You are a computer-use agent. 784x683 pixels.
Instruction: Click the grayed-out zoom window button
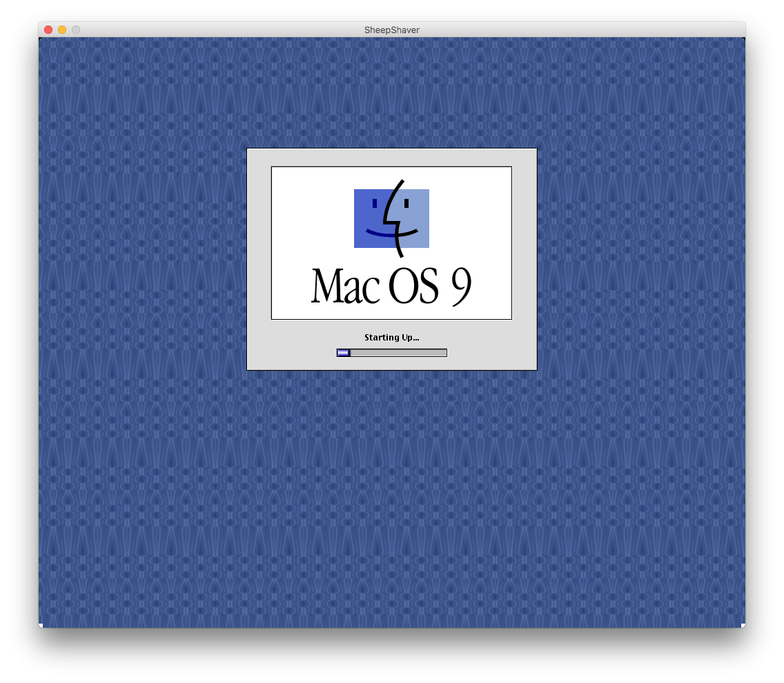(76, 30)
